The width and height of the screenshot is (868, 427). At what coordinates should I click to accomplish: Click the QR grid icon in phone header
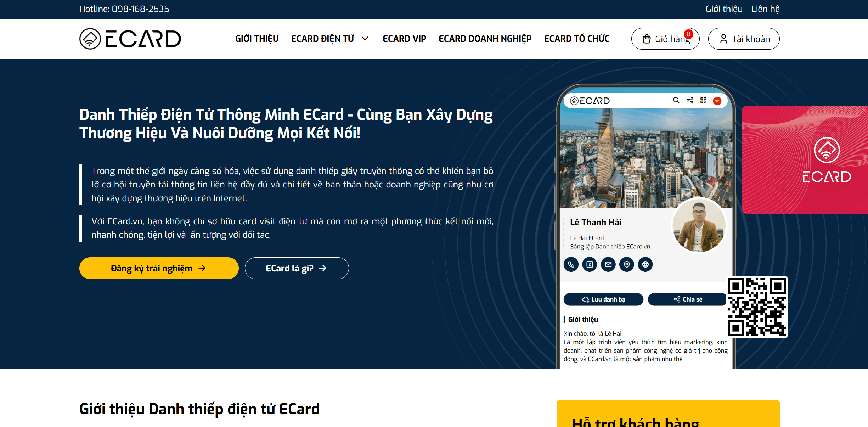(x=703, y=101)
